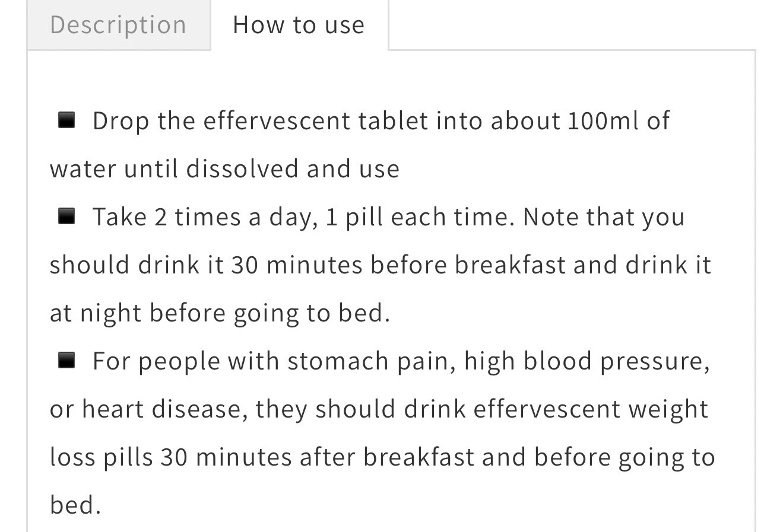Switch to the Description tab
This screenshot has width=783, height=532.
pos(119,25)
